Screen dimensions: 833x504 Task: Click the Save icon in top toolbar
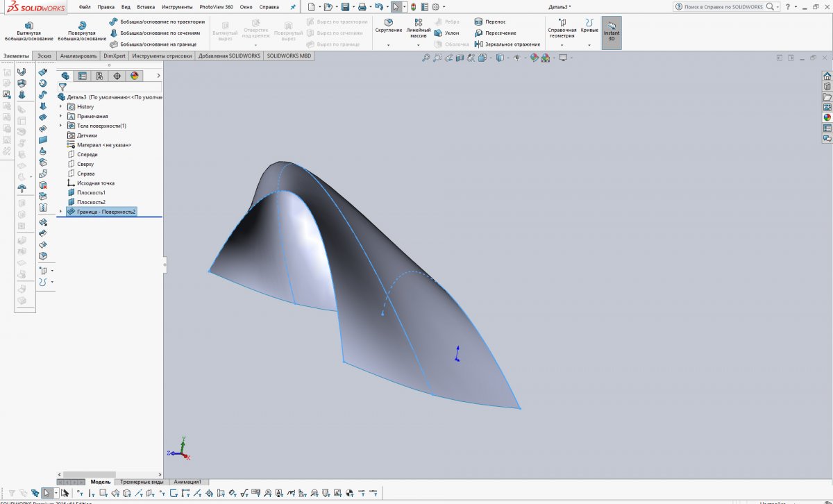pos(345,7)
